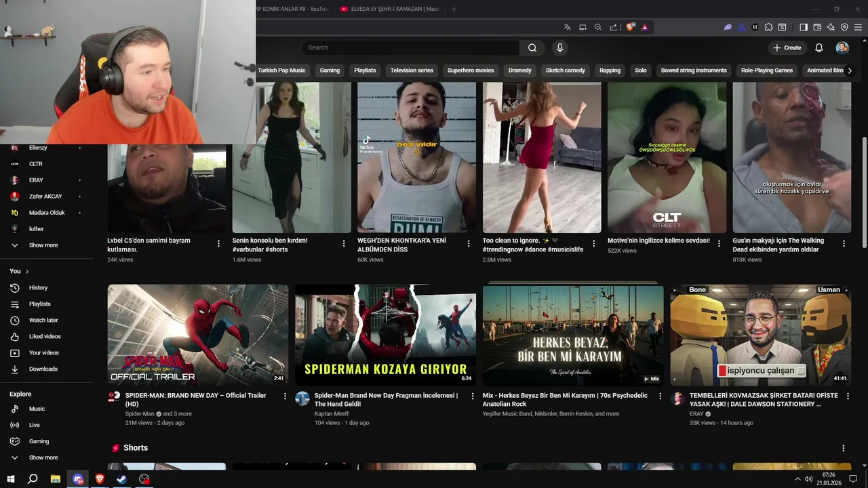868x488 pixels.
Task: Open a new browser tab
Action: (x=454, y=9)
